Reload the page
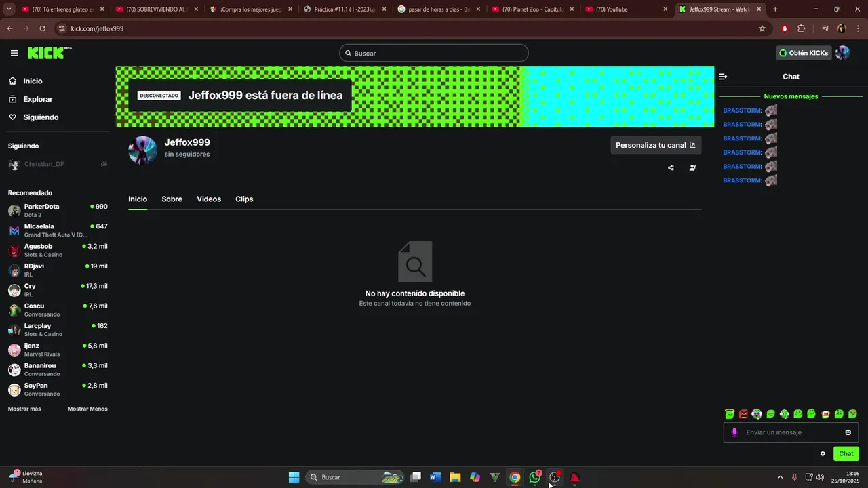 click(x=42, y=28)
